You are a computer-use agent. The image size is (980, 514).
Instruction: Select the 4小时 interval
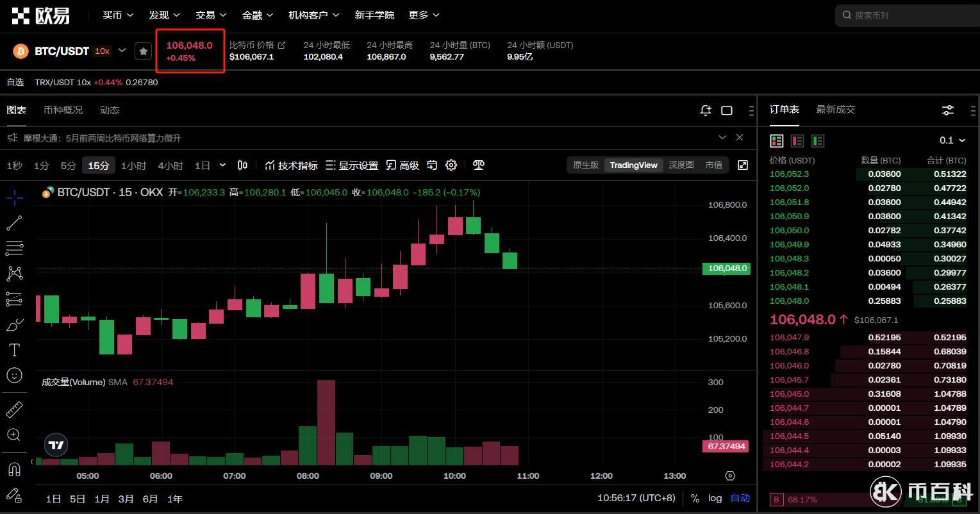pyautogui.click(x=170, y=165)
